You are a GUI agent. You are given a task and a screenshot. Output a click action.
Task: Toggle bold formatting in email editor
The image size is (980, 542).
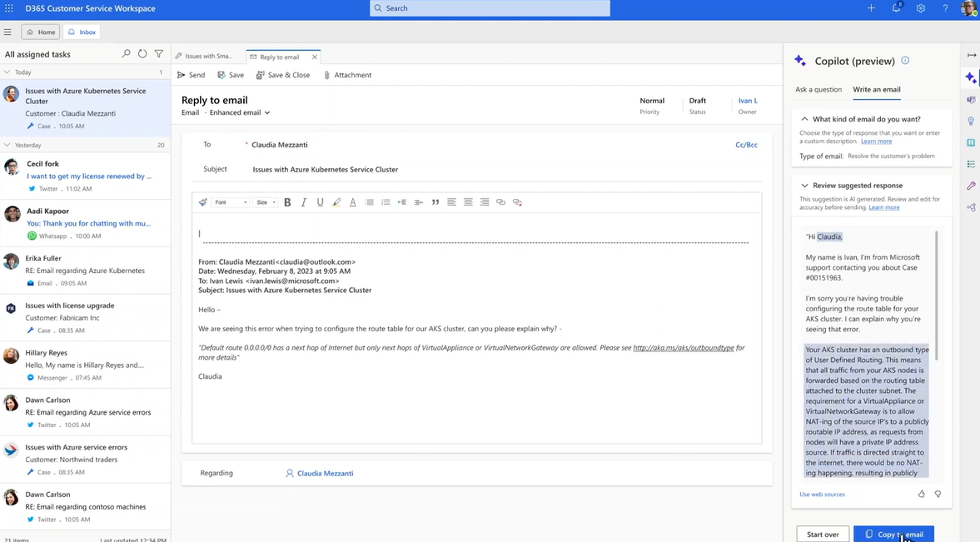pyautogui.click(x=287, y=202)
